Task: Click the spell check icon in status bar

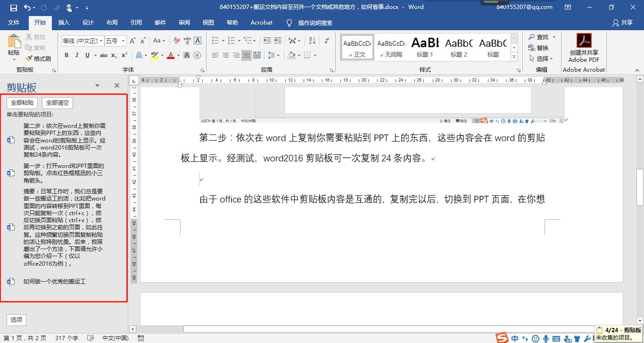Action: coord(89,339)
